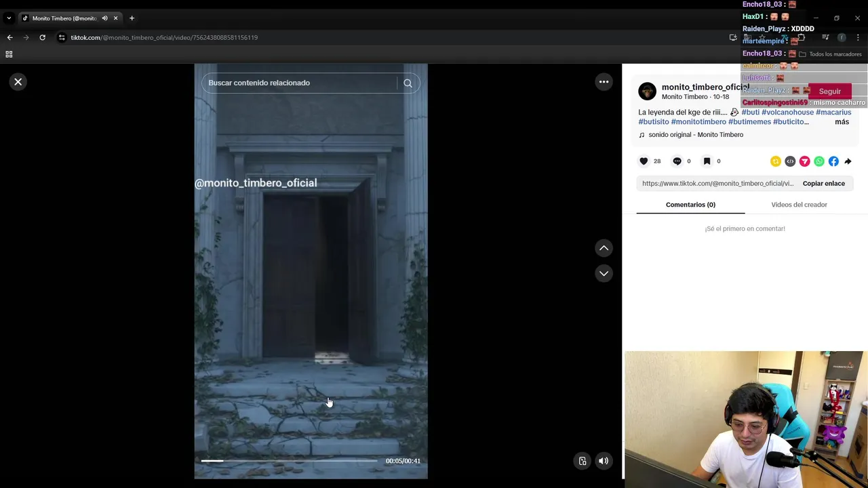Viewport: 868px width, 488px height.
Task: Open hashtag #monitotimbero
Action: 698,122
